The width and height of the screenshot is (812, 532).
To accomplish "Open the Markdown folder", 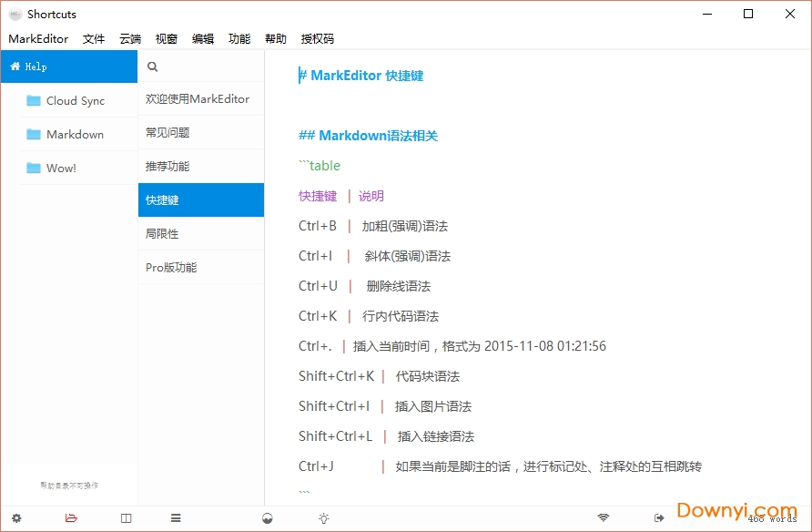I will [75, 135].
